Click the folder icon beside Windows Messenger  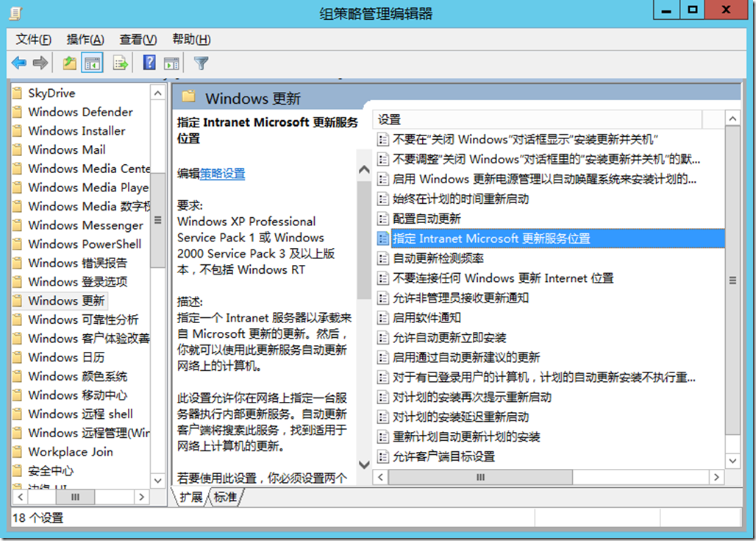tap(18, 225)
